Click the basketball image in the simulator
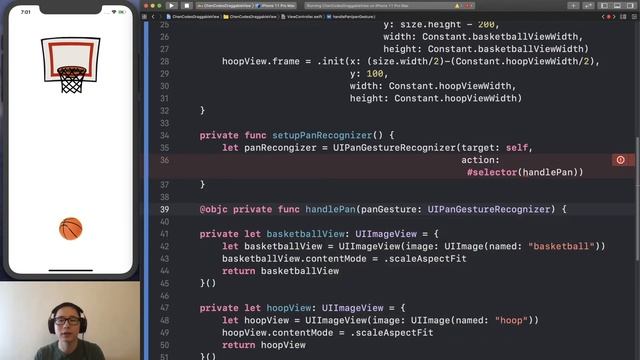This screenshot has height=360, width=640. [x=71, y=229]
